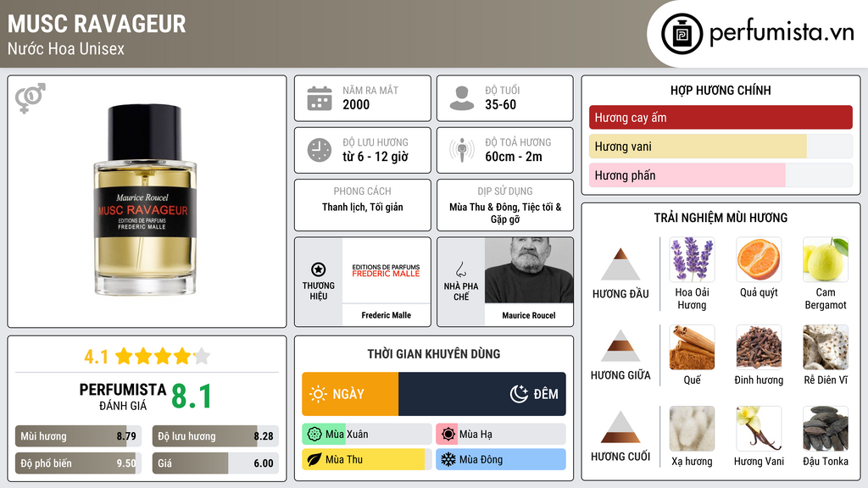868x488 pixels.
Task: Click the Giá 6.00 score bar
Action: tap(215, 463)
